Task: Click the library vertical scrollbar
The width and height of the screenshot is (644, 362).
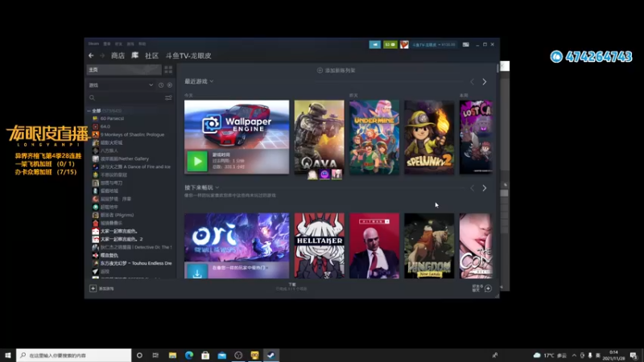Action: click(497, 68)
